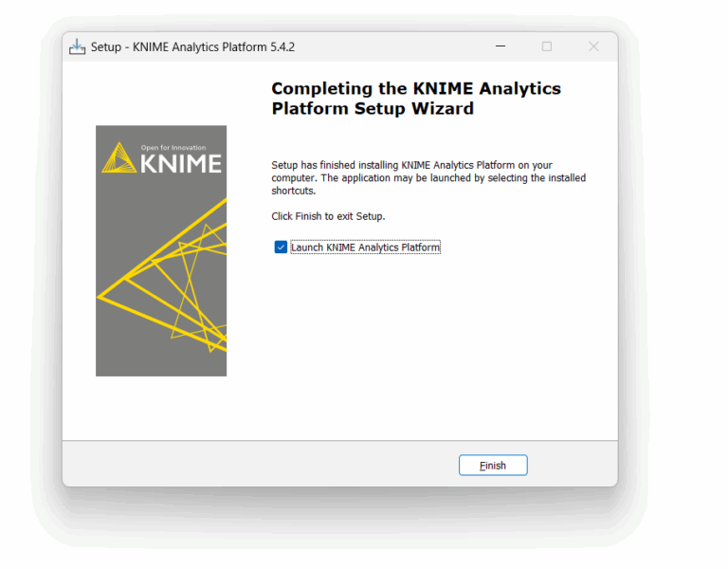Minimize the Setup window

(500, 46)
